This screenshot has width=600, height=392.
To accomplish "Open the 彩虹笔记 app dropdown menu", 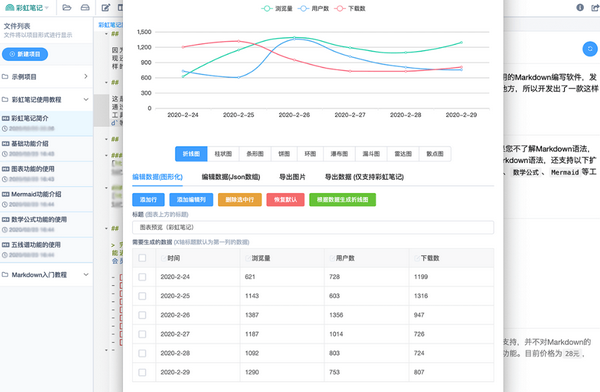I will [27, 8].
